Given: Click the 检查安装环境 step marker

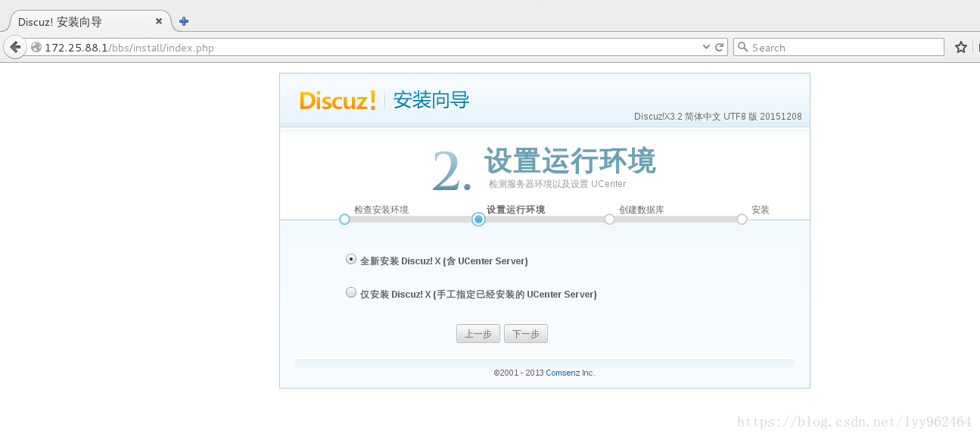Looking at the screenshot, I should pyautogui.click(x=344, y=219).
